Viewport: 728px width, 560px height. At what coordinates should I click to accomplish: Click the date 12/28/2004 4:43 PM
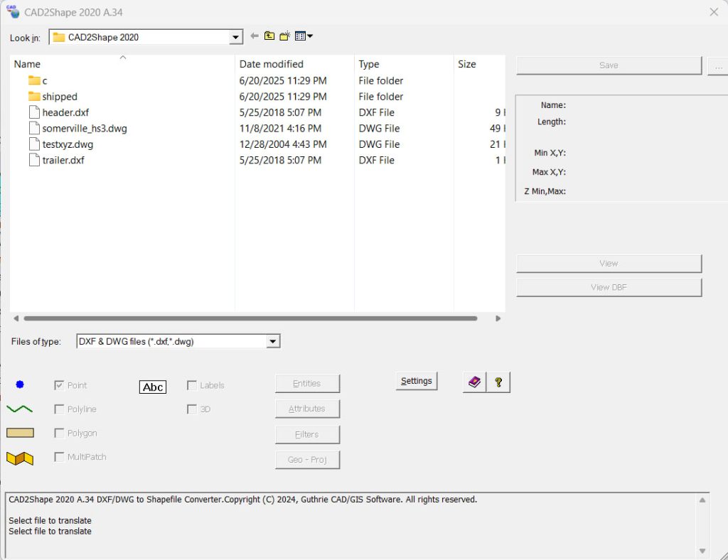283,144
